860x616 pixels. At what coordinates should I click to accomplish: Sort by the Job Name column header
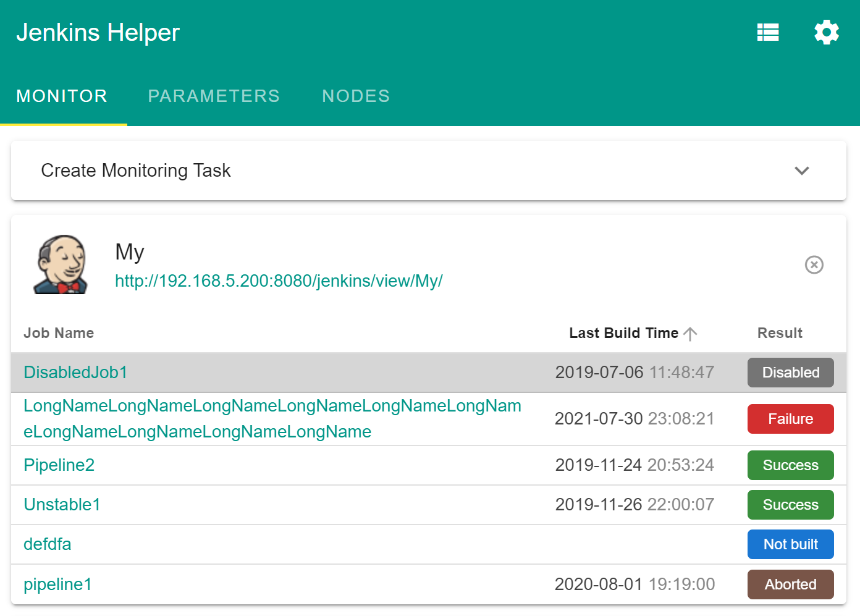(x=59, y=333)
